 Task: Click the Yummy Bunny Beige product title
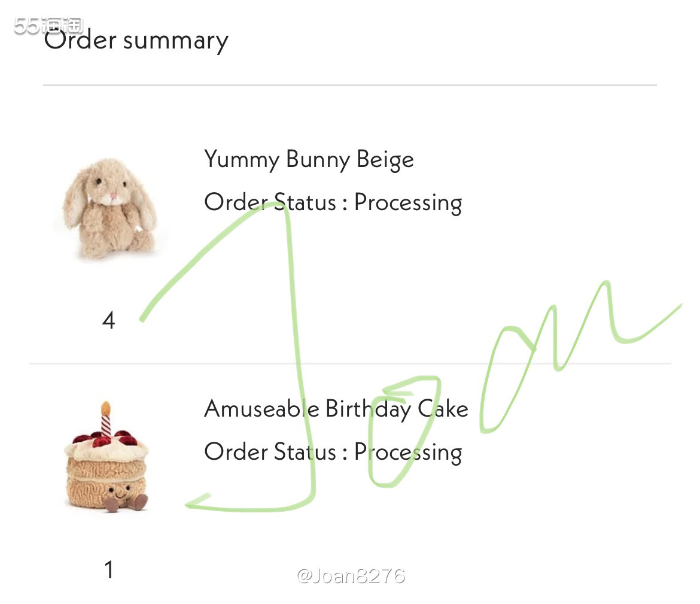(309, 159)
